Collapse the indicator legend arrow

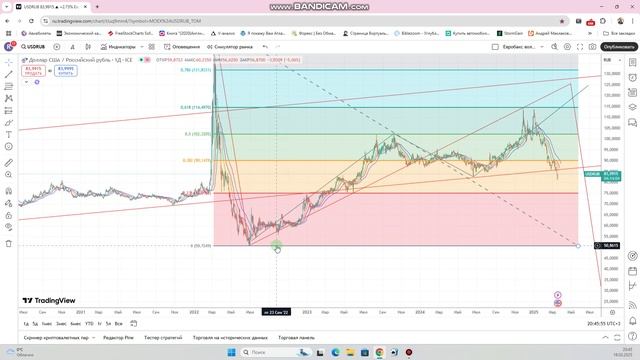click(x=26, y=82)
